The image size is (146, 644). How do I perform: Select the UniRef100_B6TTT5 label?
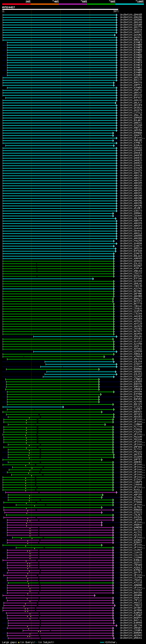tap(131, 304)
